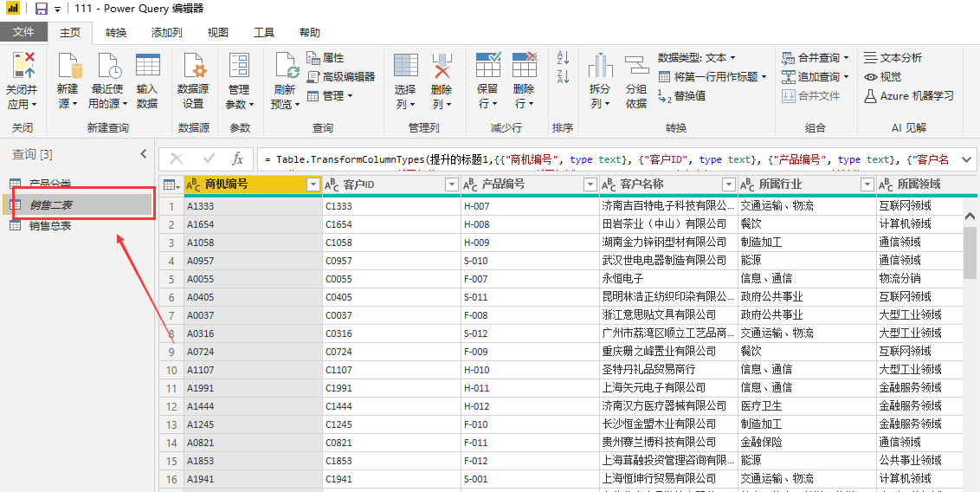980x492 pixels.
Task: Click the Recent Sources icon (最近使用的源)
Action: (108, 66)
